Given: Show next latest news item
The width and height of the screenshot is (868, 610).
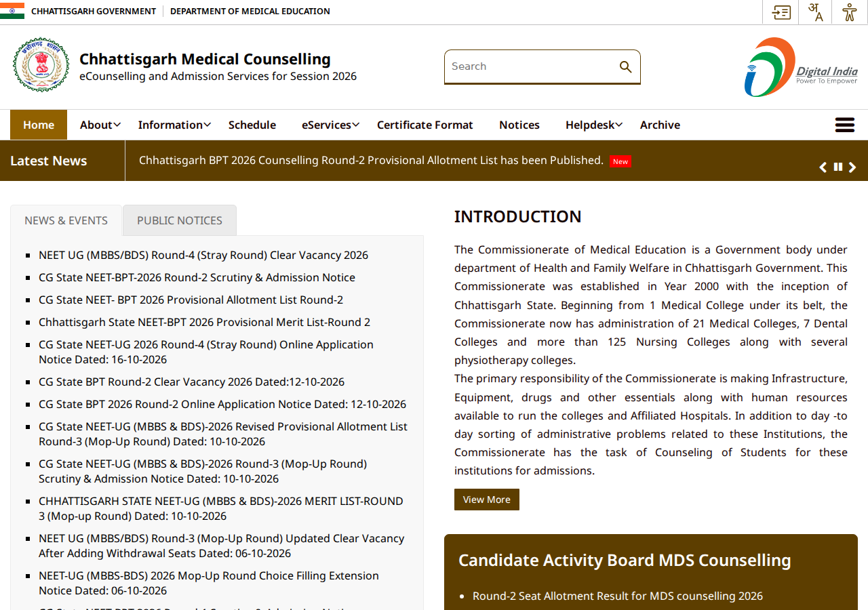Looking at the screenshot, I should pos(852,167).
